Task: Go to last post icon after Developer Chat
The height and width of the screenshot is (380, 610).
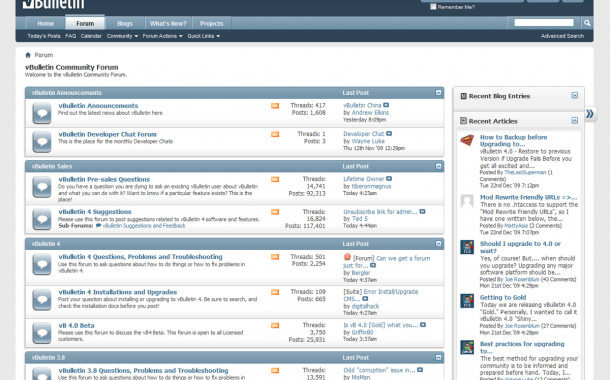Action: tap(389, 134)
